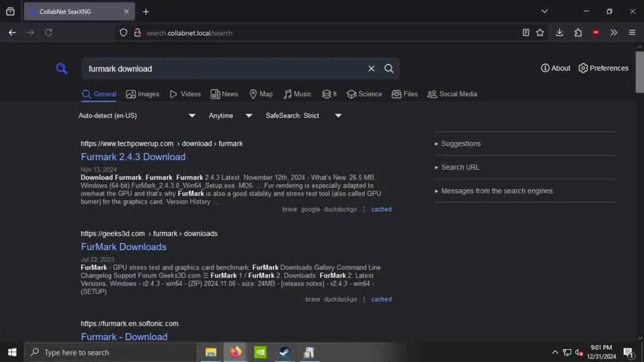The width and height of the screenshot is (644, 362).
Task: Go back to previous page
Action: pos(13,33)
